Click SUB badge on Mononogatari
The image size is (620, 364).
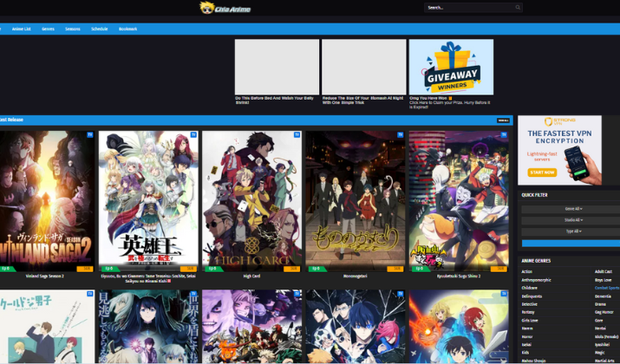point(395,269)
